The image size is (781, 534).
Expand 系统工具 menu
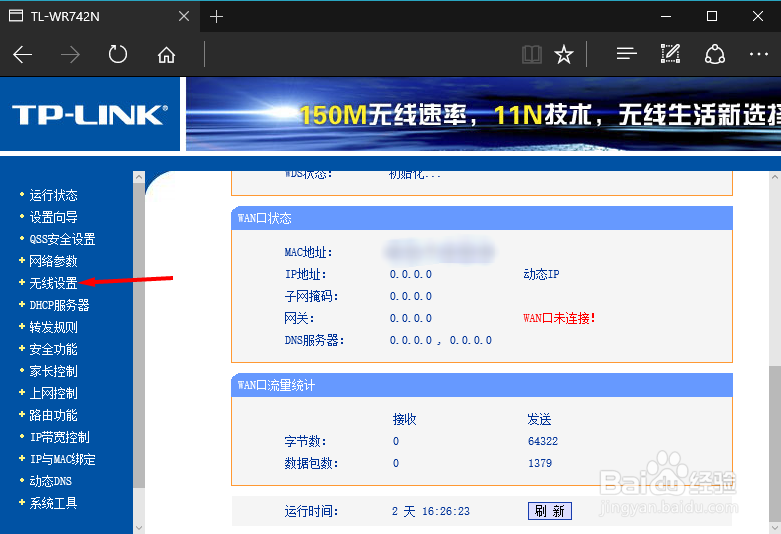pyautogui.click(x=53, y=503)
